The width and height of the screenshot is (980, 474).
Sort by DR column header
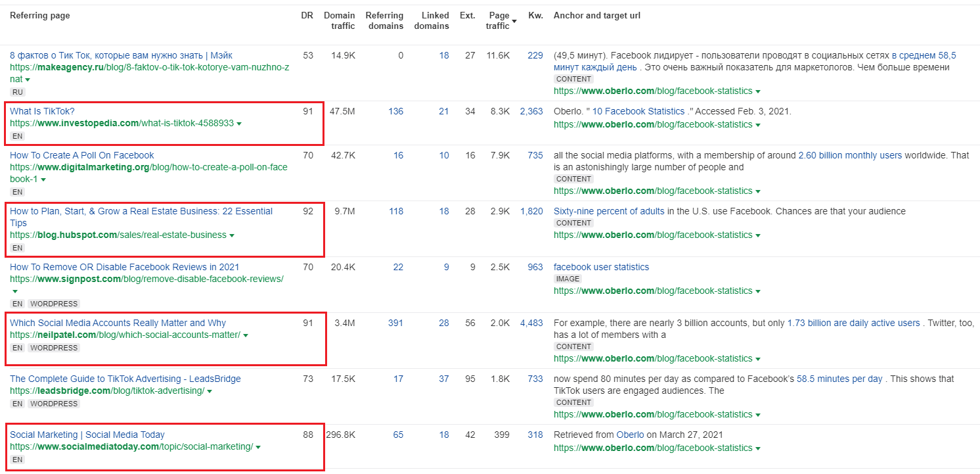tap(307, 15)
